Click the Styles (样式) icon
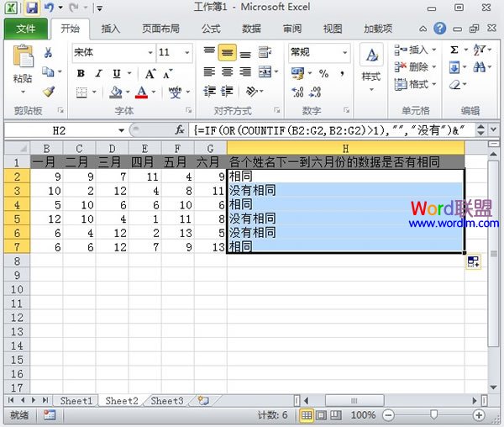Image resolution: width=504 pixels, height=427 pixels. [370, 65]
